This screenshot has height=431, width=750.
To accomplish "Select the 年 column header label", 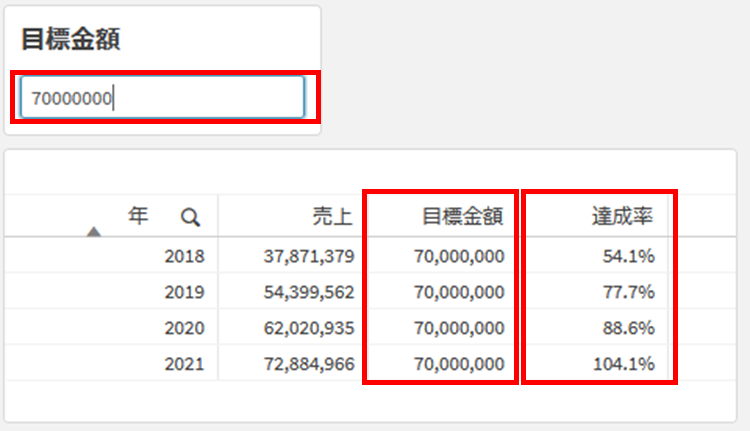I will tap(138, 215).
